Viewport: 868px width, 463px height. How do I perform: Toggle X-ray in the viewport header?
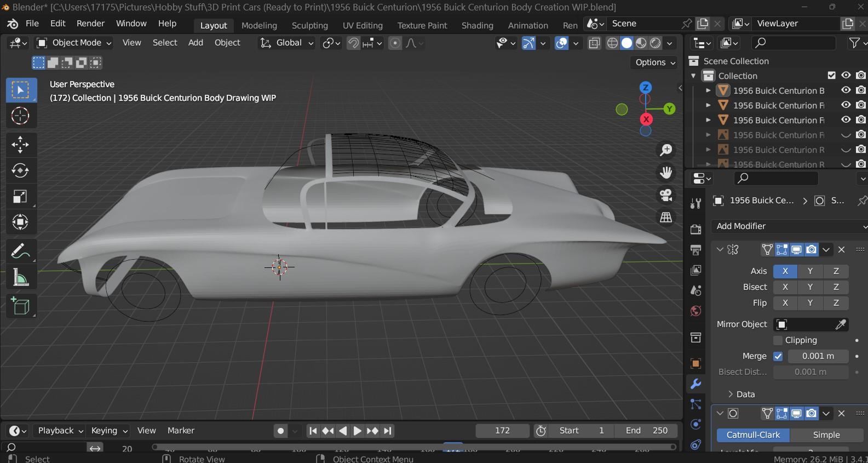tap(594, 43)
